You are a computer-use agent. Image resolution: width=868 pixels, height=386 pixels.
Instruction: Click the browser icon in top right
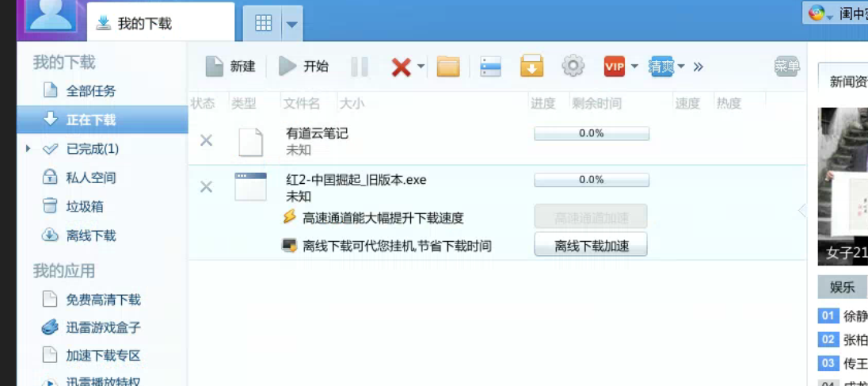tap(816, 13)
